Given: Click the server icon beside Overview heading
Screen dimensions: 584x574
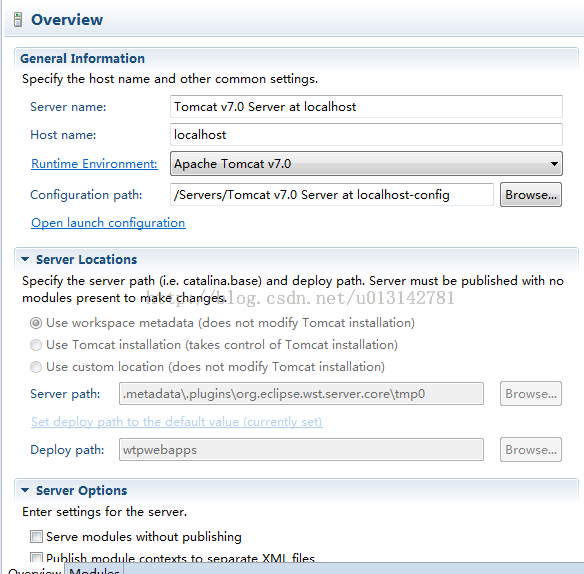Looking at the screenshot, I should [x=18, y=20].
